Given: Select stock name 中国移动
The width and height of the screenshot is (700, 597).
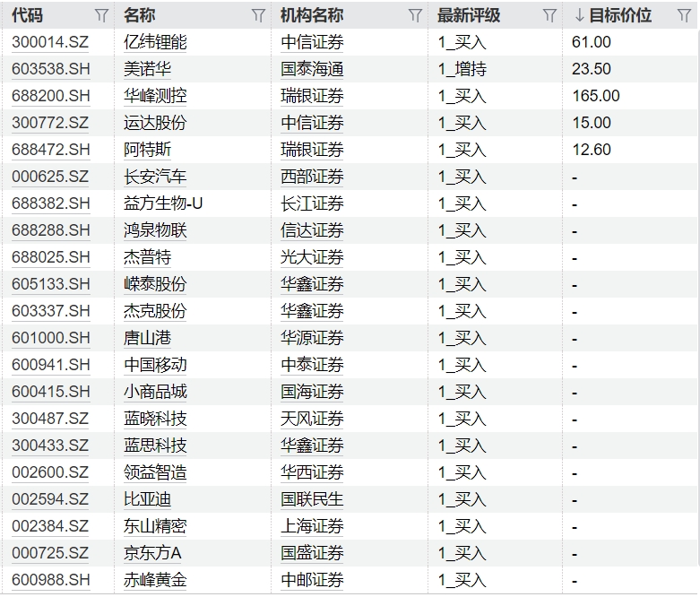Looking at the screenshot, I should (x=155, y=365).
